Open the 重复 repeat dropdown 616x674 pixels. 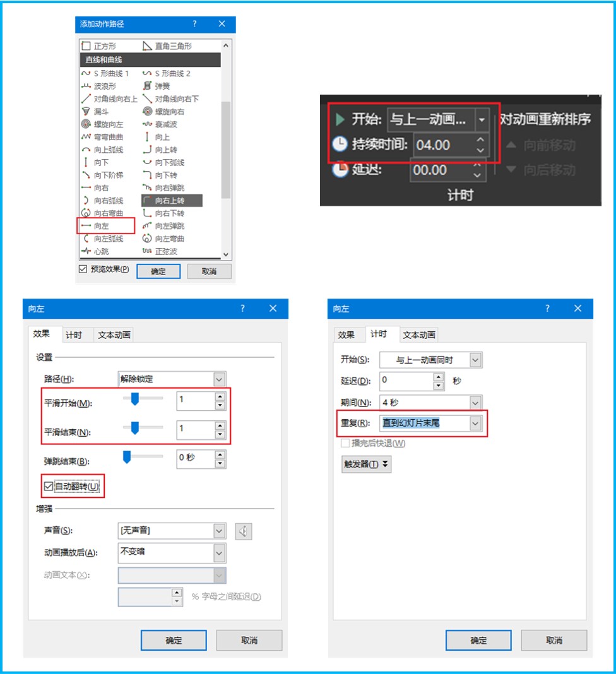[477, 423]
